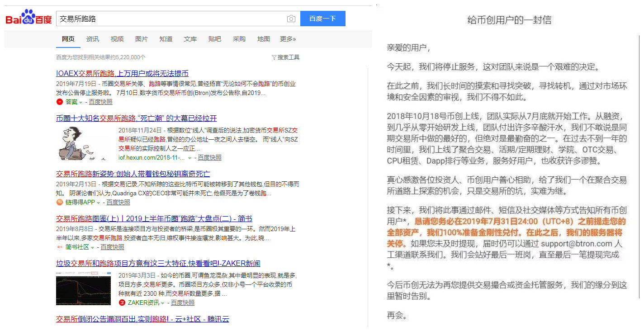
Task: Open 百度快照 for the 简书社区 result
Action: click(112, 247)
